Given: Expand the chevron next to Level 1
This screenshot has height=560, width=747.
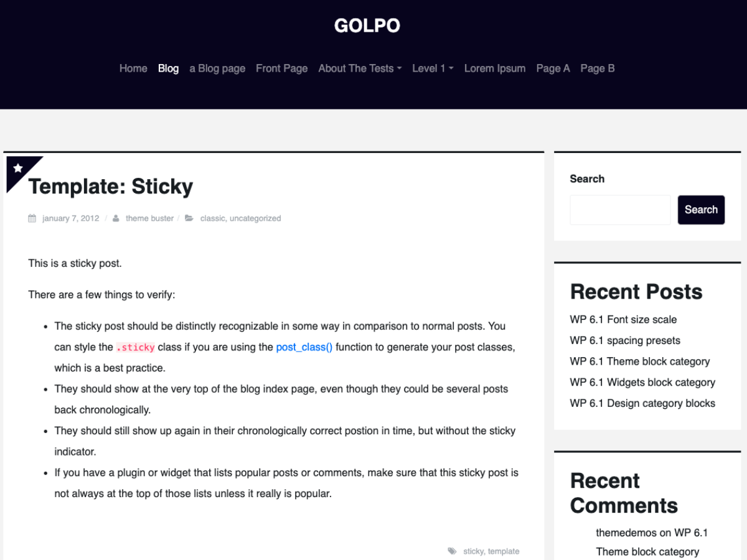Looking at the screenshot, I should (x=451, y=70).
